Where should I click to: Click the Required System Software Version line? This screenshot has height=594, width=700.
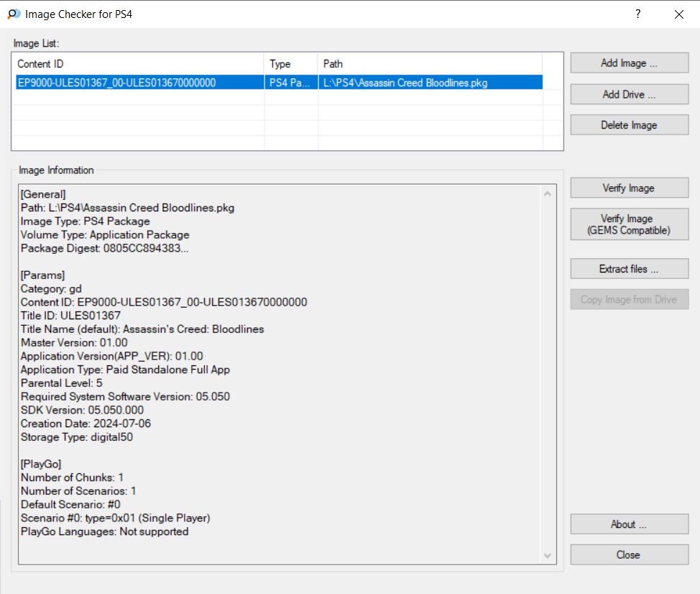(x=126, y=396)
